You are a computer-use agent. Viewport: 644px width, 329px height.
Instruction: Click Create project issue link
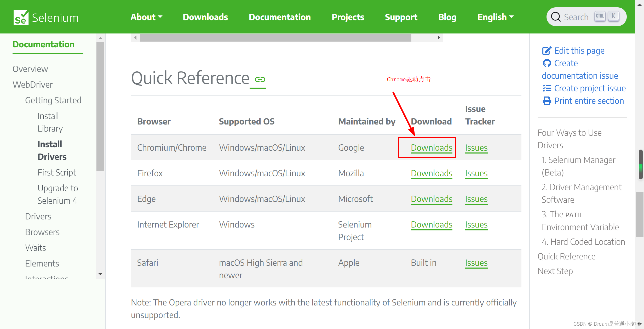[x=590, y=88]
